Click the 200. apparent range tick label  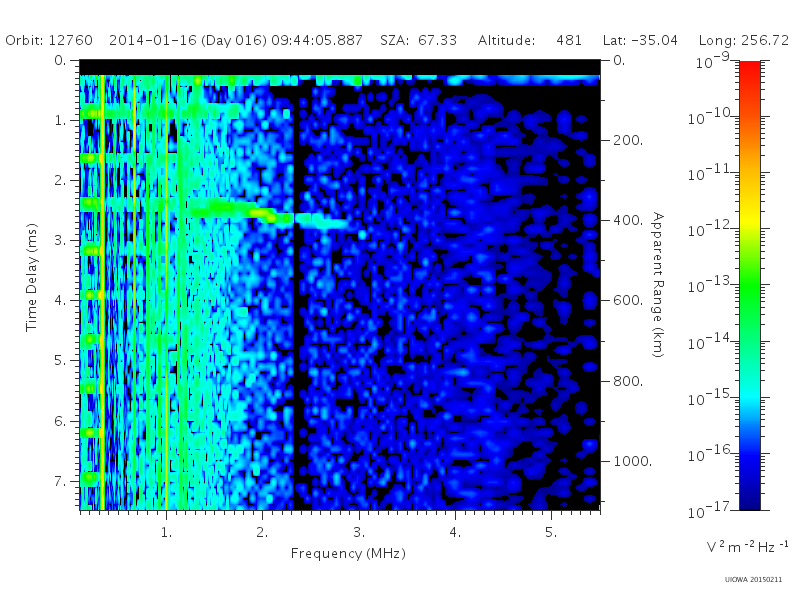[628, 140]
